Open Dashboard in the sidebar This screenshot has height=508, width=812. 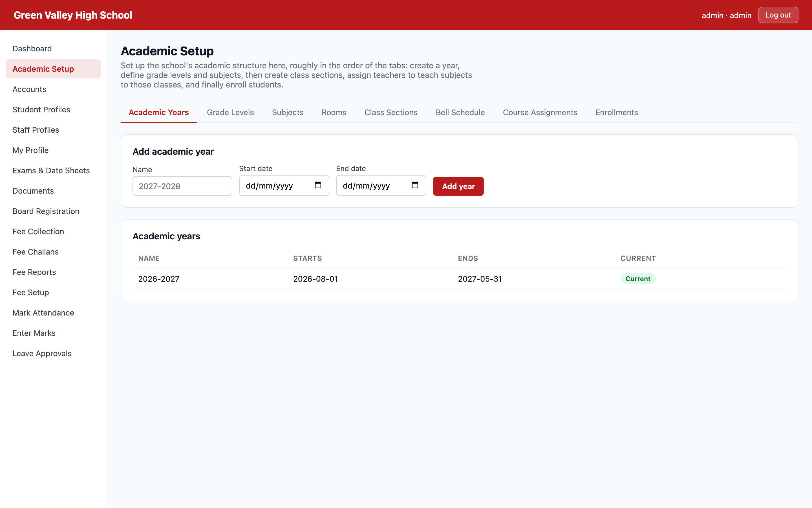(x=53, y=49)
